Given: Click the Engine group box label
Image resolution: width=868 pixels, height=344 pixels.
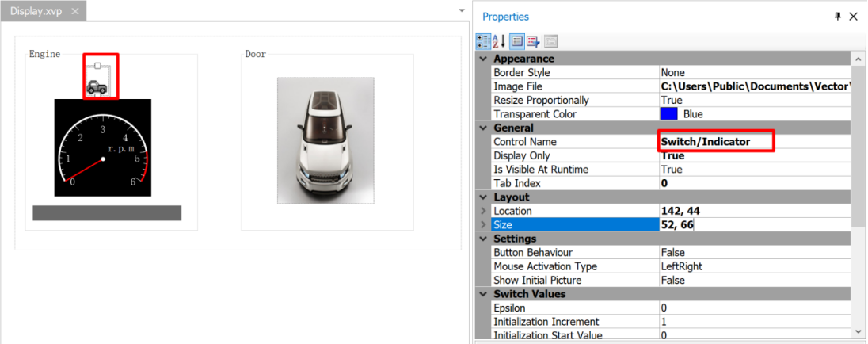Looking at the screenshot, I should click(45, 54).
